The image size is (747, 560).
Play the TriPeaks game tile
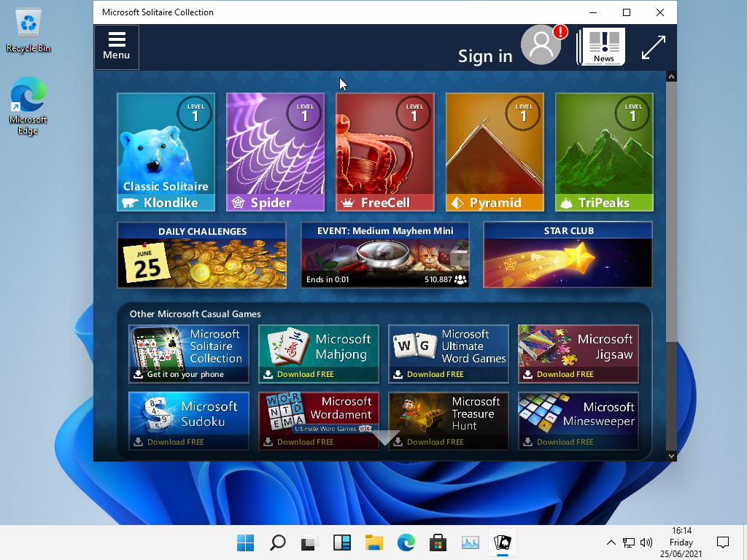(604, 152)
